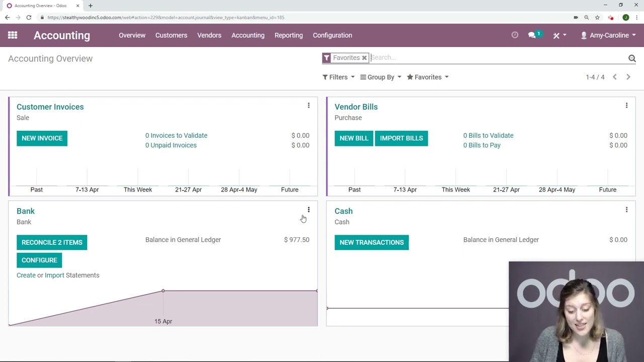Image resolution: width=644 pixels, height=362 pixels.
Task: Click the Import statements link
Action: pos(54,275)
